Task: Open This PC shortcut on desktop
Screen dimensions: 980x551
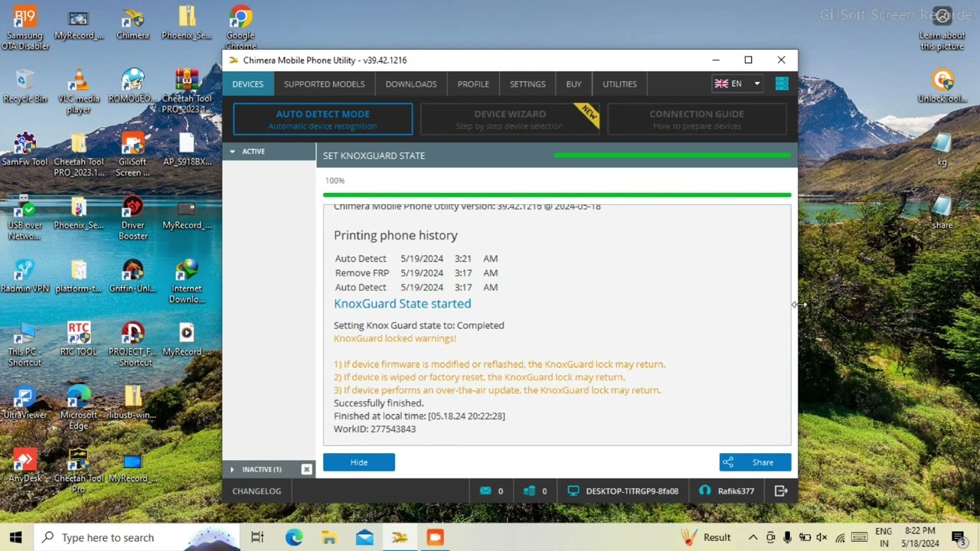Action: [25, 344]
